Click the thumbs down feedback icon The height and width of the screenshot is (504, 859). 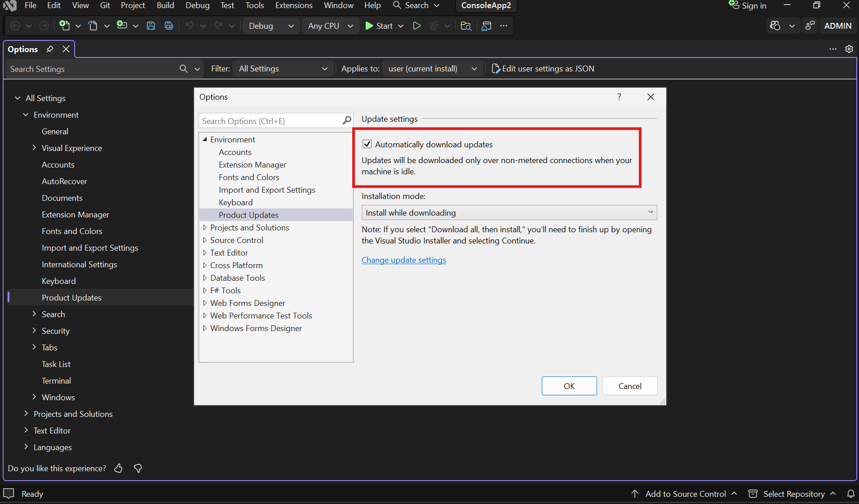pos(138,469)
